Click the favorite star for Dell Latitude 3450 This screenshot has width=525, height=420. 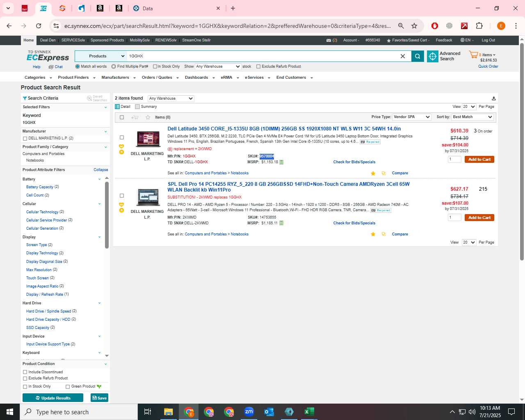(373, 173)
